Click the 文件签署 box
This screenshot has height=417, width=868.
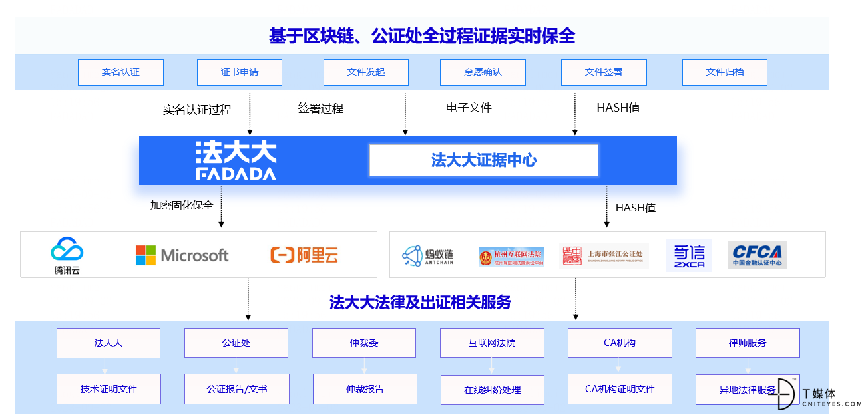(604, 72)
